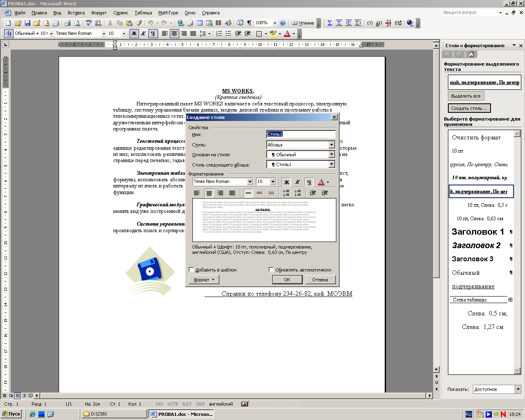Click Internet Explorer icon in quick launch

click(x=32, y=414)
